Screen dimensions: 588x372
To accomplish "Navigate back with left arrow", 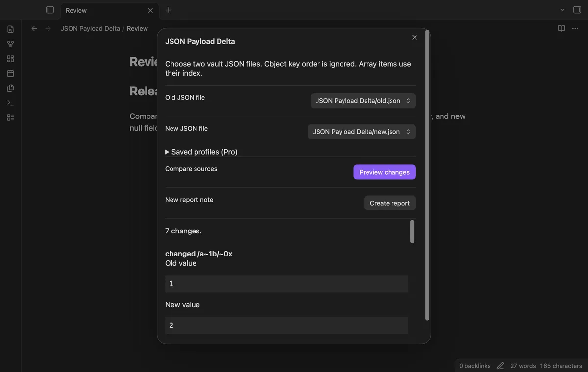I will 34,28.
